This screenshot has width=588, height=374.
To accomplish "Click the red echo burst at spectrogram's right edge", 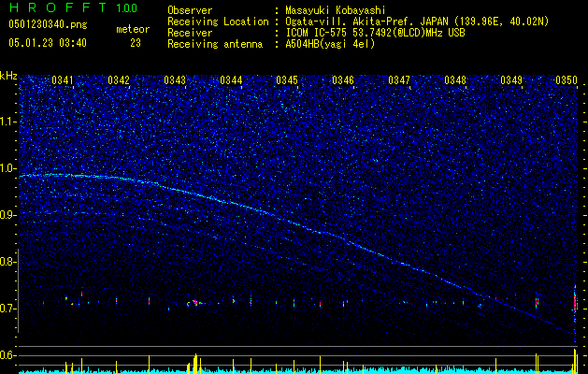I will click(575, 302).
